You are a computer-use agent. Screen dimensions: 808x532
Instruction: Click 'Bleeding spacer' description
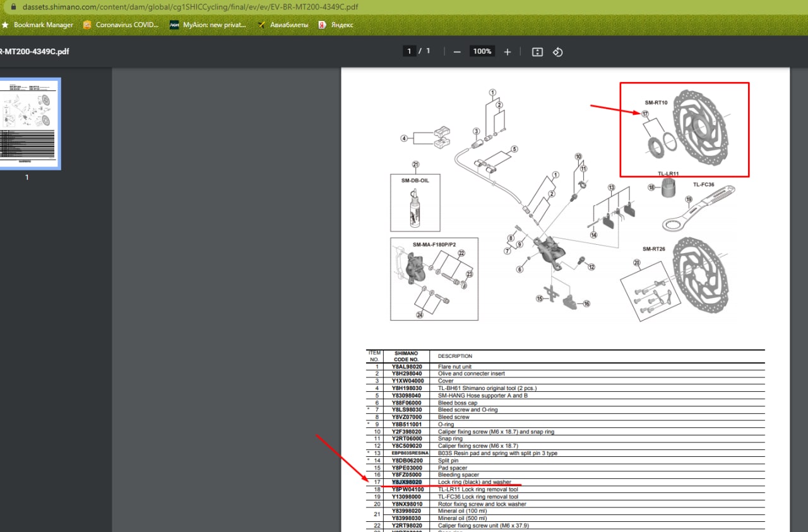point(458,475)
